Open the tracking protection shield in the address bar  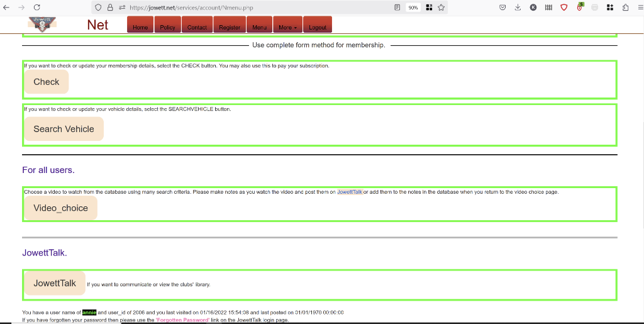[98, 8]
